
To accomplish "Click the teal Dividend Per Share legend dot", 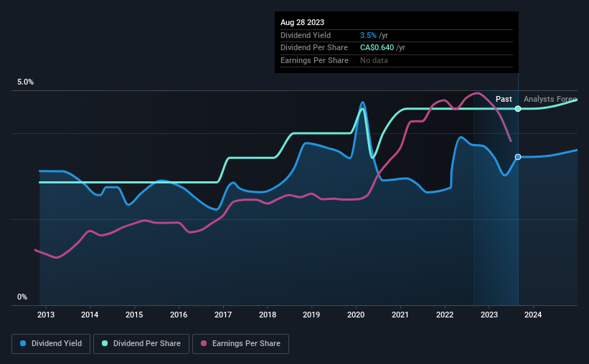I will (x=105, y=343).
